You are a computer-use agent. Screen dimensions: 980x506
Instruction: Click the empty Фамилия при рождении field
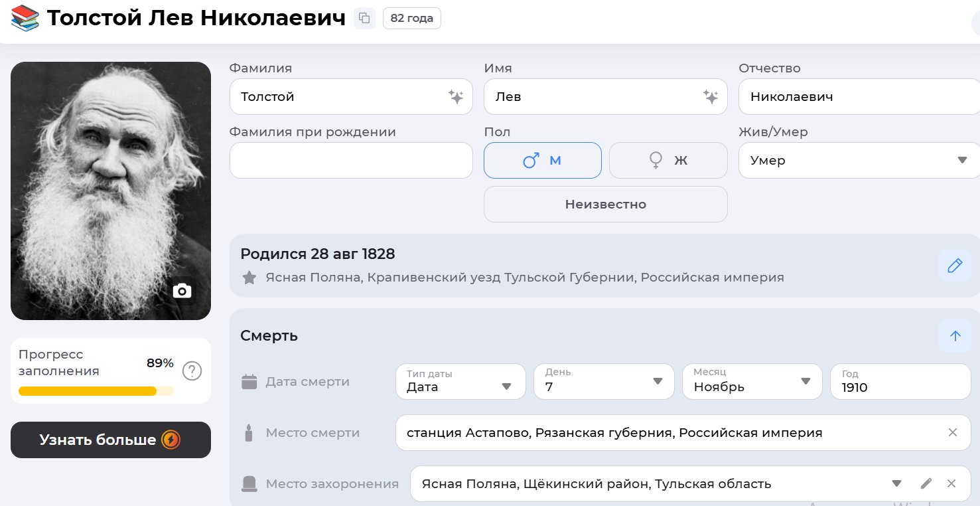coord(351,160)
